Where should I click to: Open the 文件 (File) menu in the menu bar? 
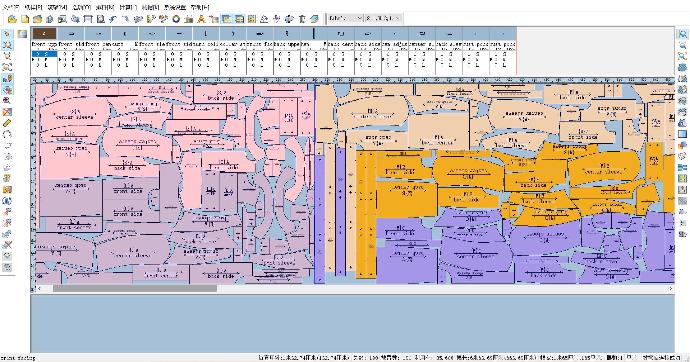pos(10,7)
